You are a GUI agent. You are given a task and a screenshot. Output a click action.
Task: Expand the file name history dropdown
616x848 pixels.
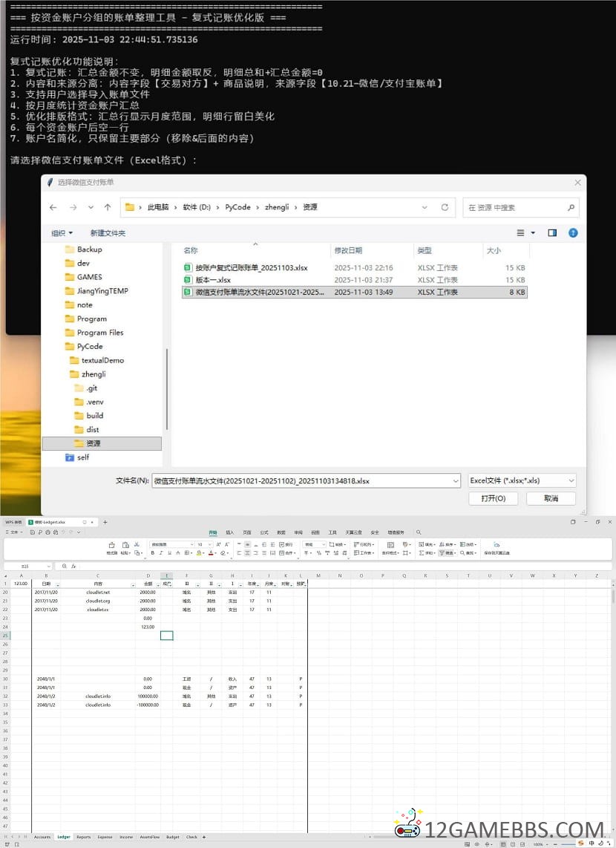click(x=454, y=480)
